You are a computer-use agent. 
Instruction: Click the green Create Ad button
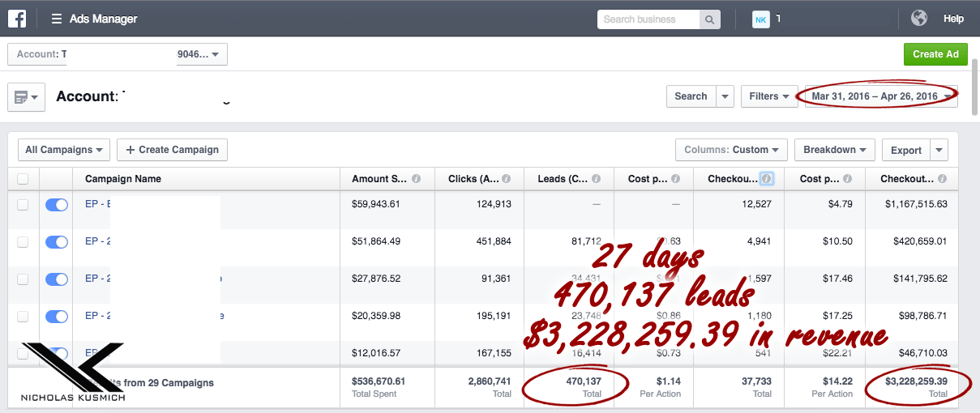[935, 54]
